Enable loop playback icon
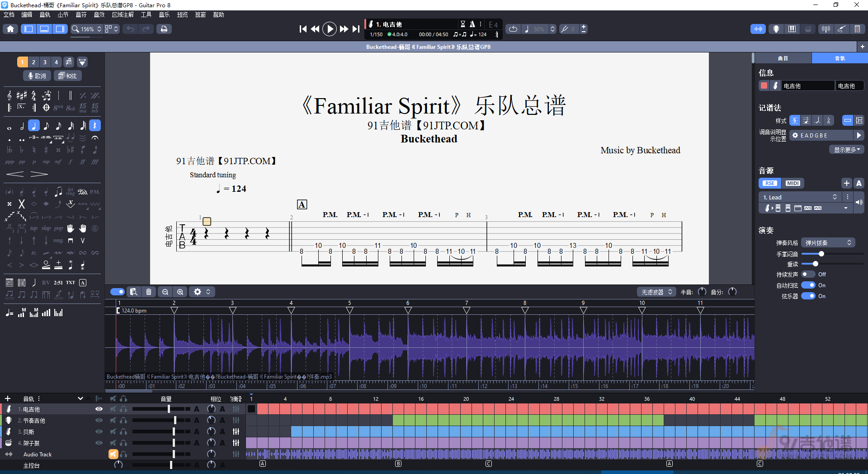 click(513, 29)
